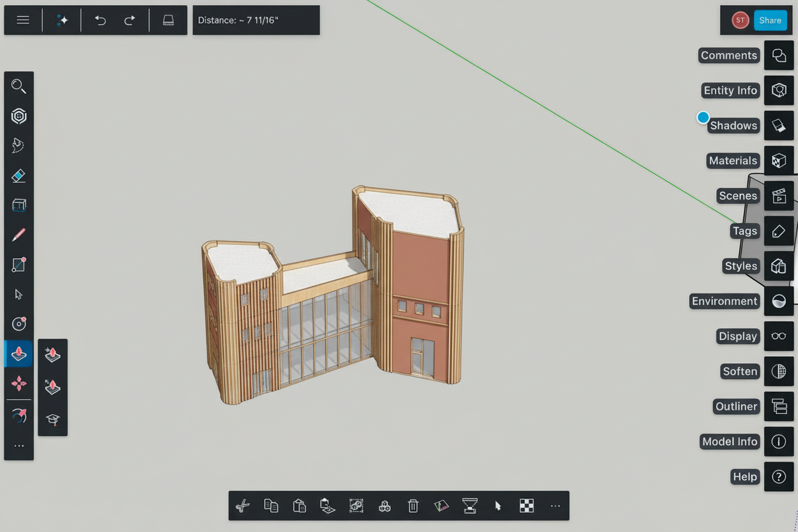Toggle the Display glasses panel
The image size is (798, 532).
tap(778, 336)
